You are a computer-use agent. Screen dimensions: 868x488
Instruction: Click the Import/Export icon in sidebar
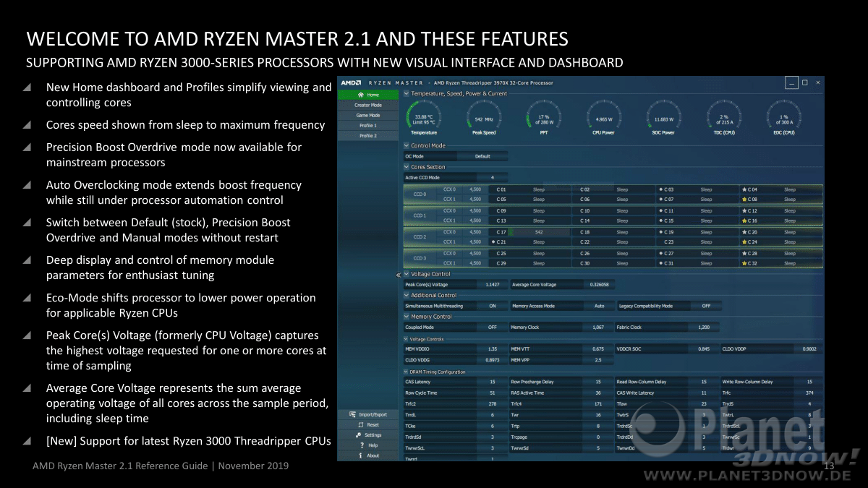[x=353, y=414]
